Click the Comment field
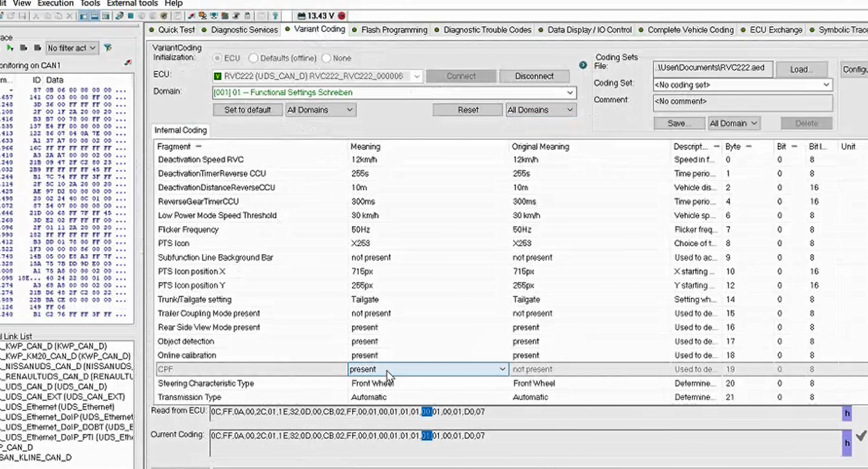 [x=743, y=102]
